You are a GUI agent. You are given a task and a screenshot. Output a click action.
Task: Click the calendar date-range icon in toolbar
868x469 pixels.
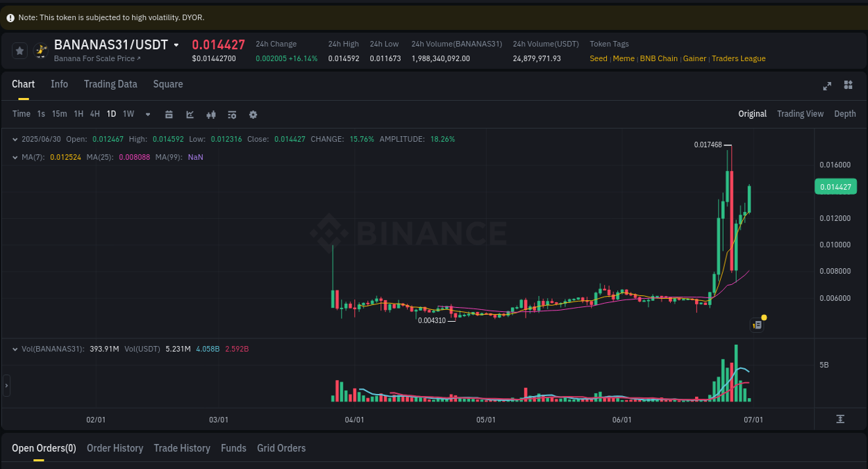click(169, 114)
